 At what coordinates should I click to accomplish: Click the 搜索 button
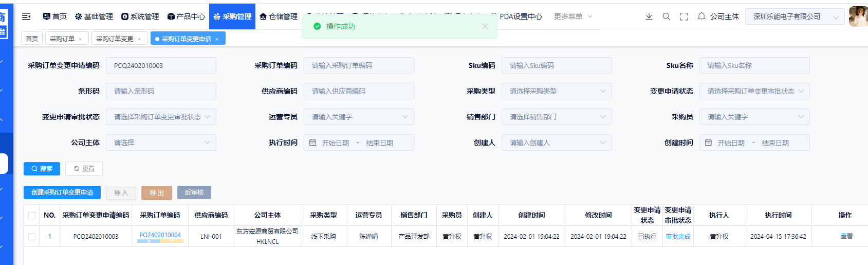tap(42, 168)
